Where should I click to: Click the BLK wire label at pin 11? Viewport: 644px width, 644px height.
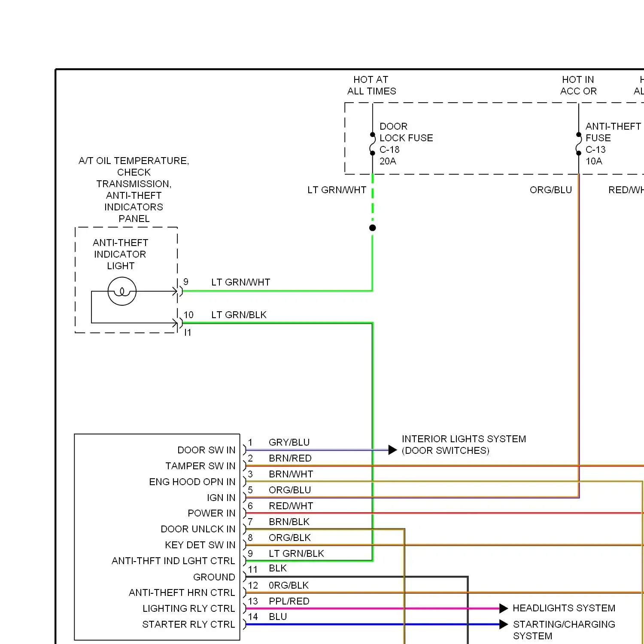pyautogui.click(x=278, y=568)
